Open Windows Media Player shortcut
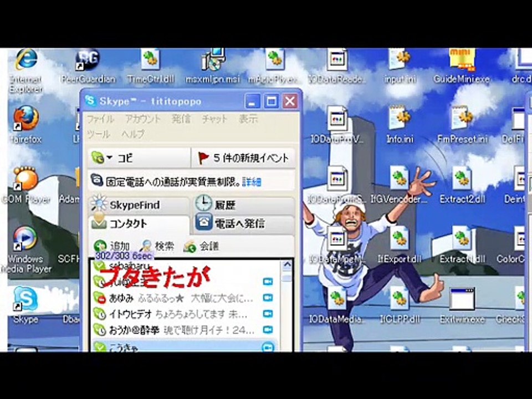532x399 pixels. point(25,238)
